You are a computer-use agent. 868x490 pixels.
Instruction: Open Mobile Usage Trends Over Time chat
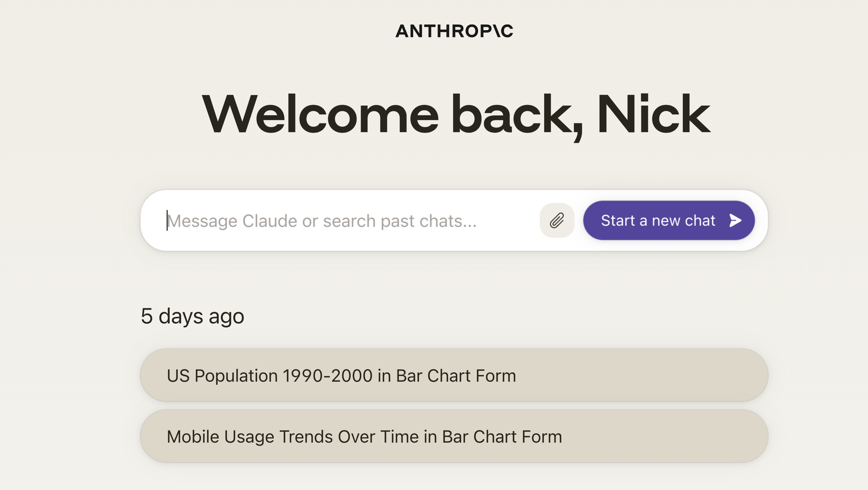tap(454, 436)
